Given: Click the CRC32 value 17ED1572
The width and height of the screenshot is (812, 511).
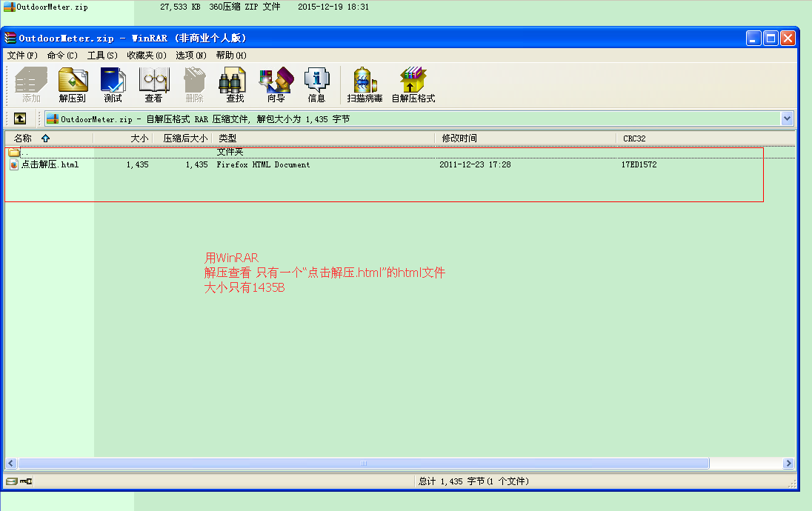Looking at the screenshot, I should tap(639, 164).
